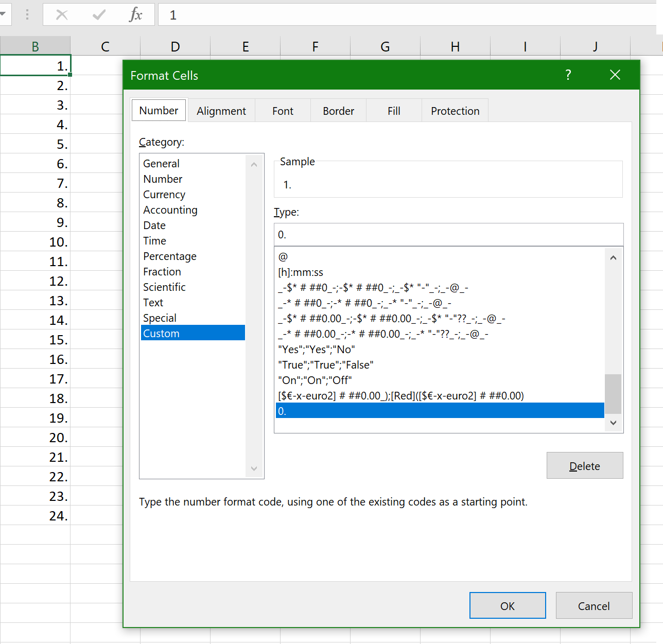
Task: Select the "True";"True";"False" format code
Action: (440, 365)
